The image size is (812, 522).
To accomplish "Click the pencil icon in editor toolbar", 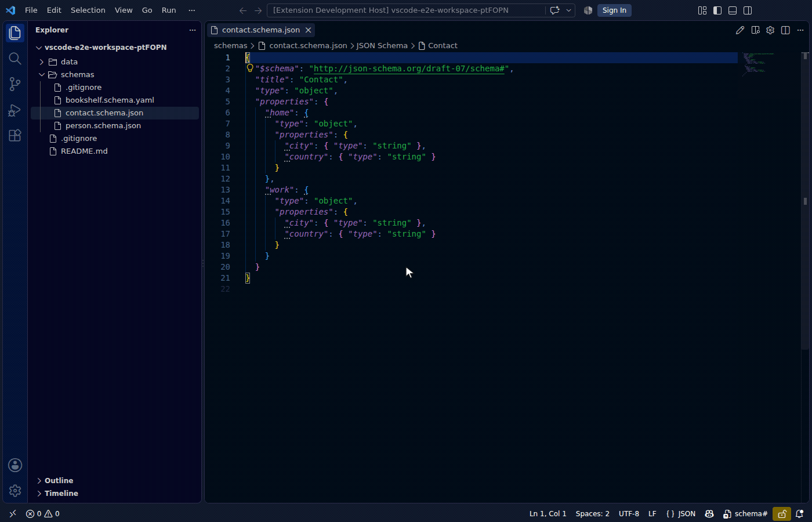I will point(740,30).
